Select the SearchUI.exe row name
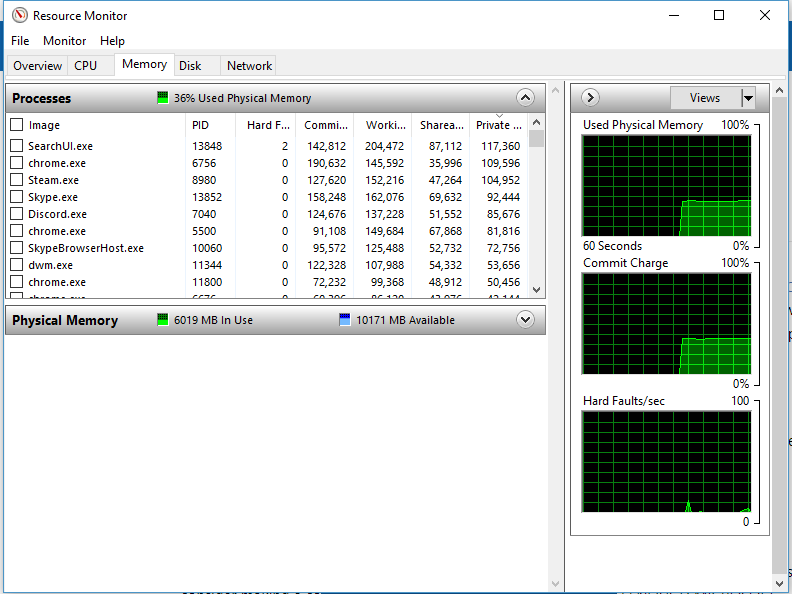Viewport: 792px width, 594px height. 61,146
